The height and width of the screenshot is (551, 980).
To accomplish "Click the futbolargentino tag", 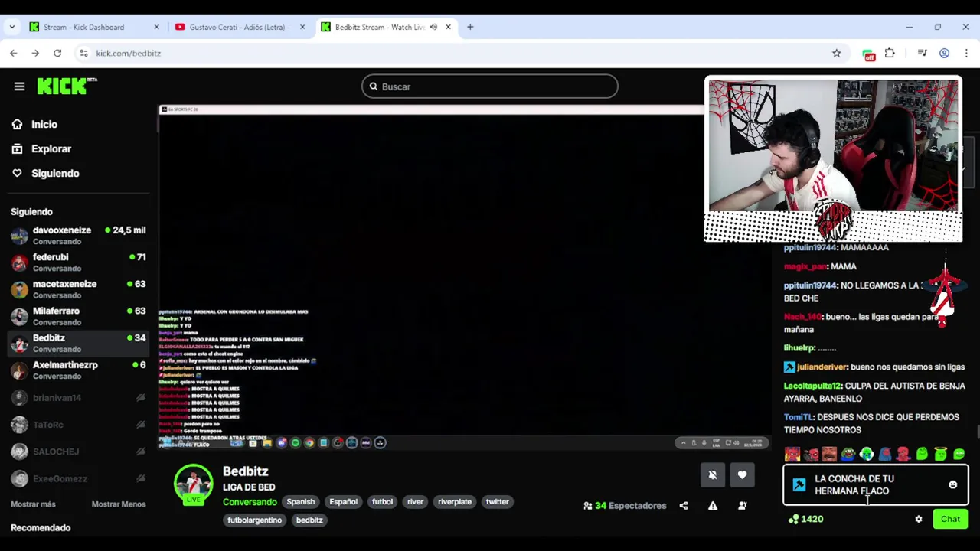I will click(x=254, y=520).
